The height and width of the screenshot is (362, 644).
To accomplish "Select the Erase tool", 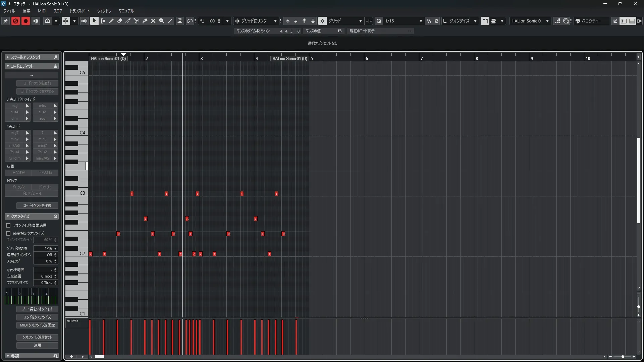I will tap(119, 21).
